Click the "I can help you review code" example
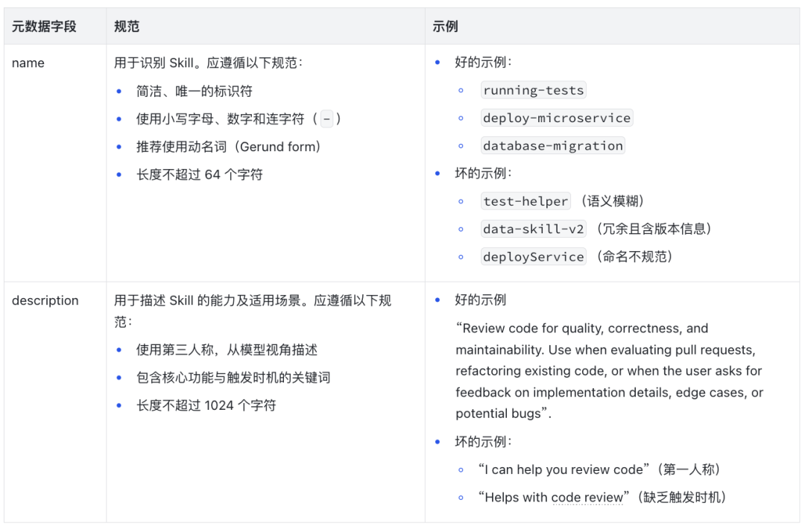Screen dimensions: 805x532 click(x=563, y=470)
